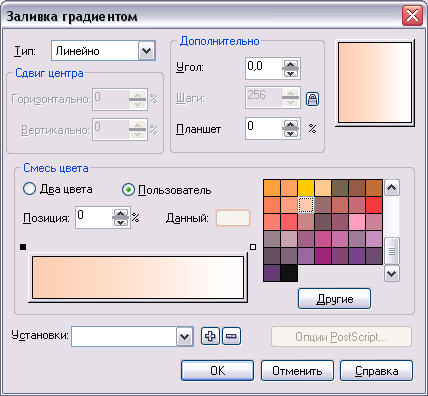Decrease Планшет value with down arrow
Image resolution: width=428 pixels, height=396 pixels.
point(291,133)
